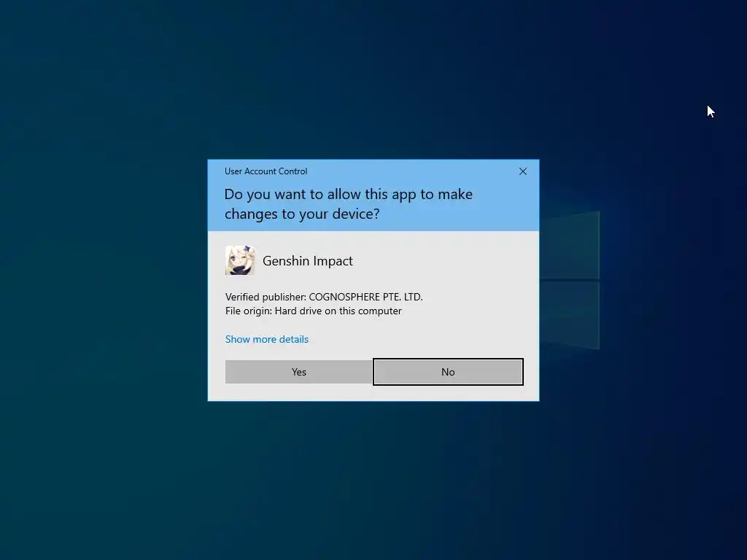Select the Genshin Impact app name text
Screen dimensions: 747x560
(308, 261)
